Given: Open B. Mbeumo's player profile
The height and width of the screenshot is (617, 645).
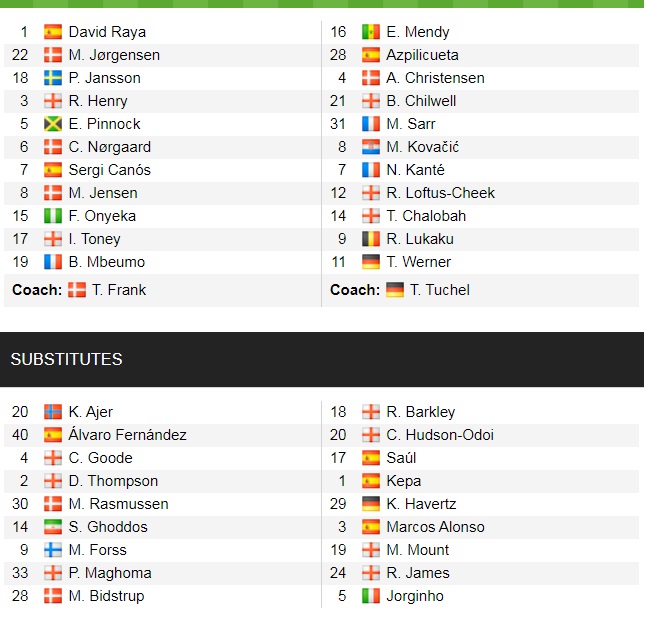Looking at the screenshot, I should [106, 262].
